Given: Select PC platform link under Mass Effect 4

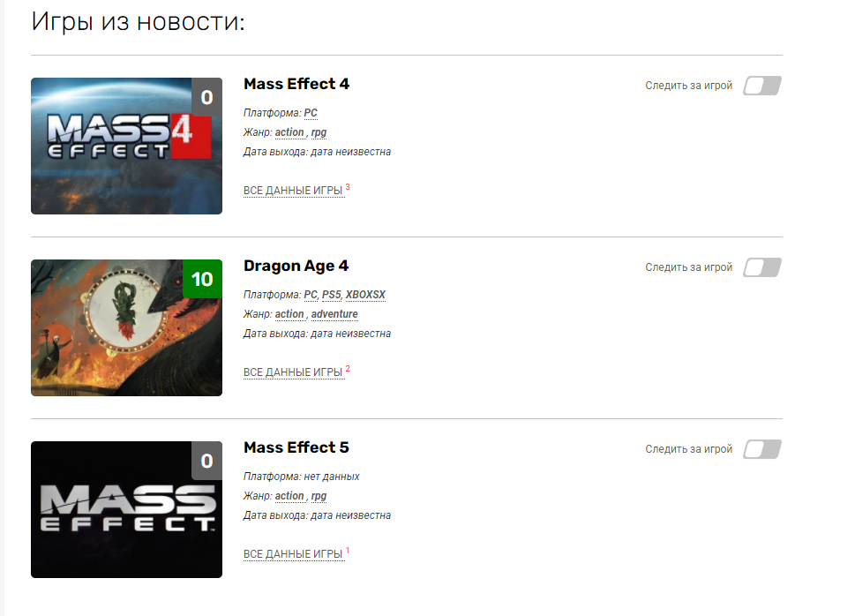Looking at the screenshot, I should [311, 113].
